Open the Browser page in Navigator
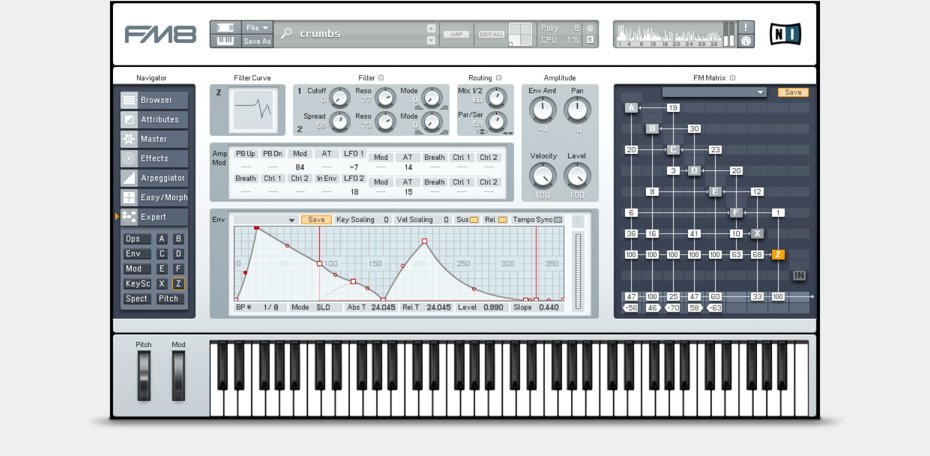 point(154,100)
